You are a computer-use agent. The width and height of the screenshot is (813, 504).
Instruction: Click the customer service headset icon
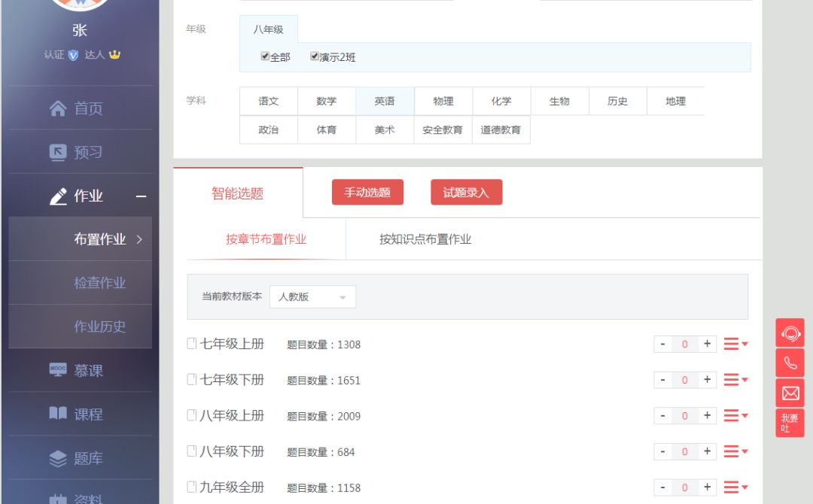[790, 332]
